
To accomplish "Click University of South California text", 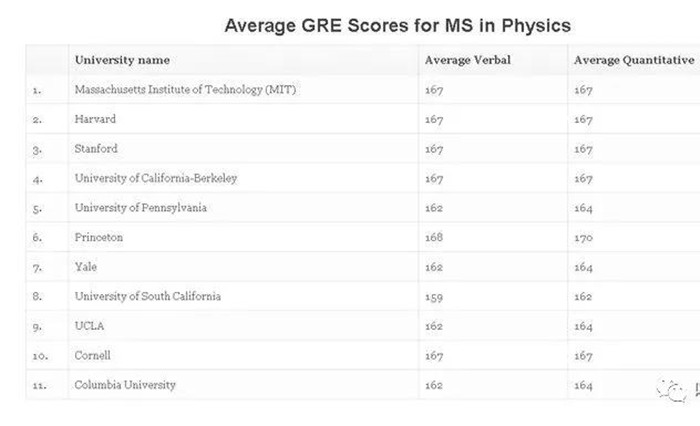I will point(147,296).
